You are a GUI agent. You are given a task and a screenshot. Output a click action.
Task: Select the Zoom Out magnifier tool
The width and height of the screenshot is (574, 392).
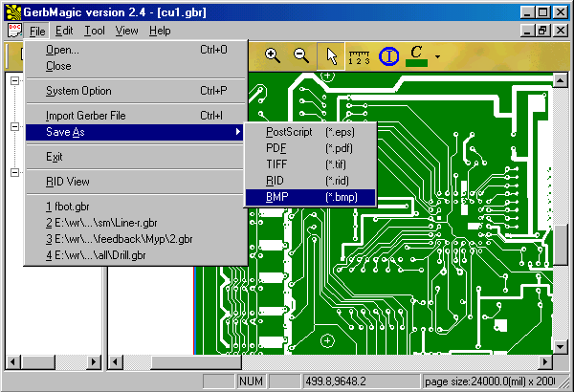click(x=301, y=55)
